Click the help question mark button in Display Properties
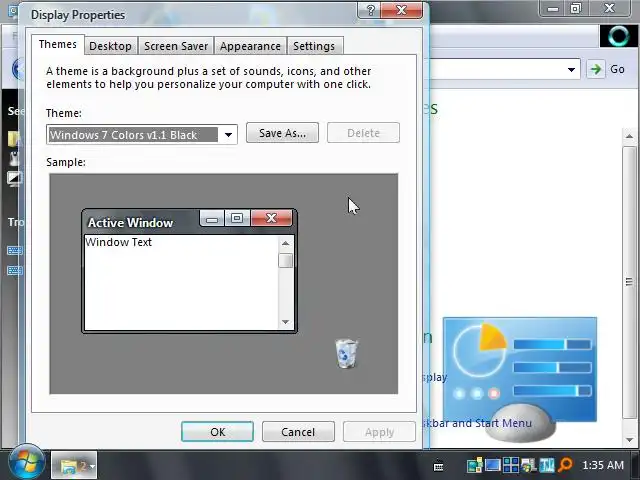640x480 pixels. point(370,10)
